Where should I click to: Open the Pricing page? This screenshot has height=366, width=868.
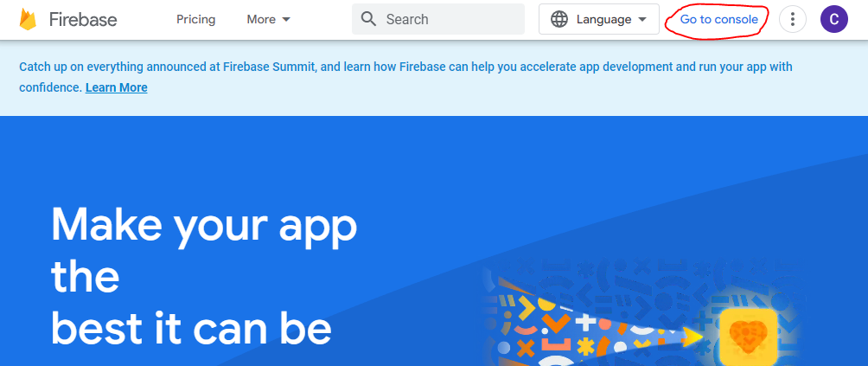(x=196, y=19)
